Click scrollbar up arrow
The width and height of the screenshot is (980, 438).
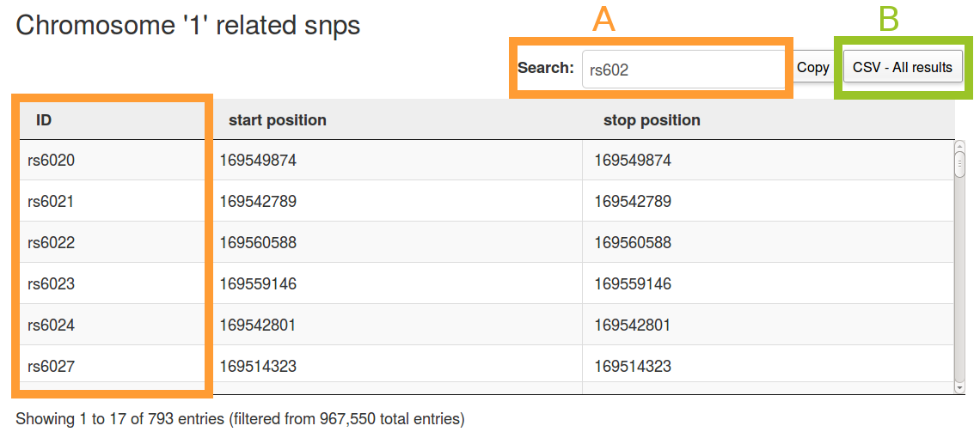click(x=960, y=146)
